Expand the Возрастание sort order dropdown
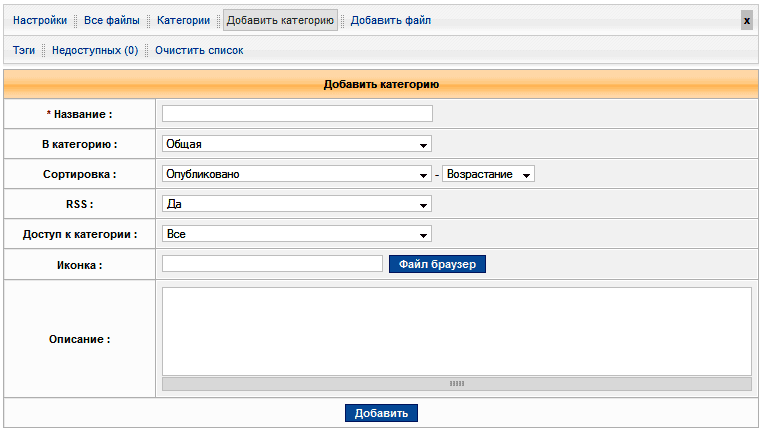 [488, 174]
